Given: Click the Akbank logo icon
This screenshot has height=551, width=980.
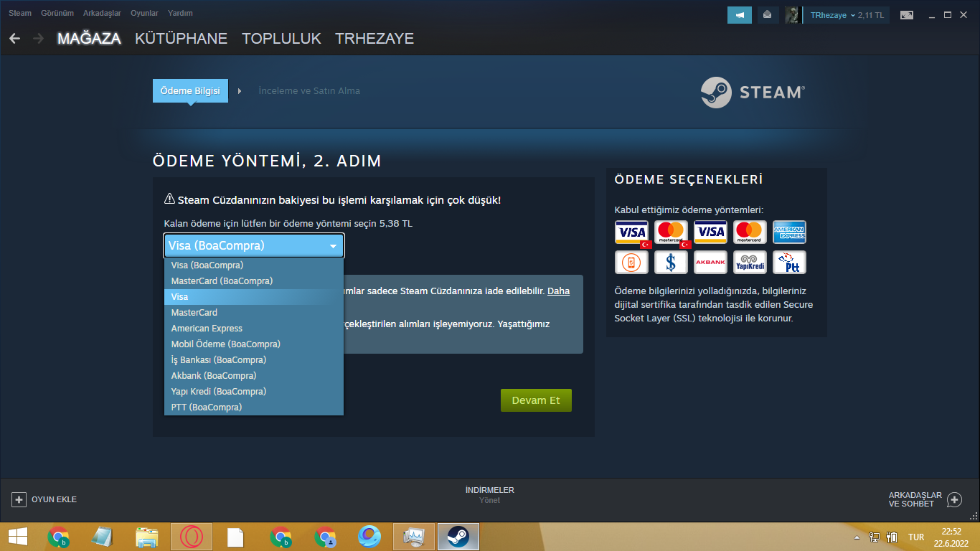Looking at the screenshot, I should [x=710, y=262].
